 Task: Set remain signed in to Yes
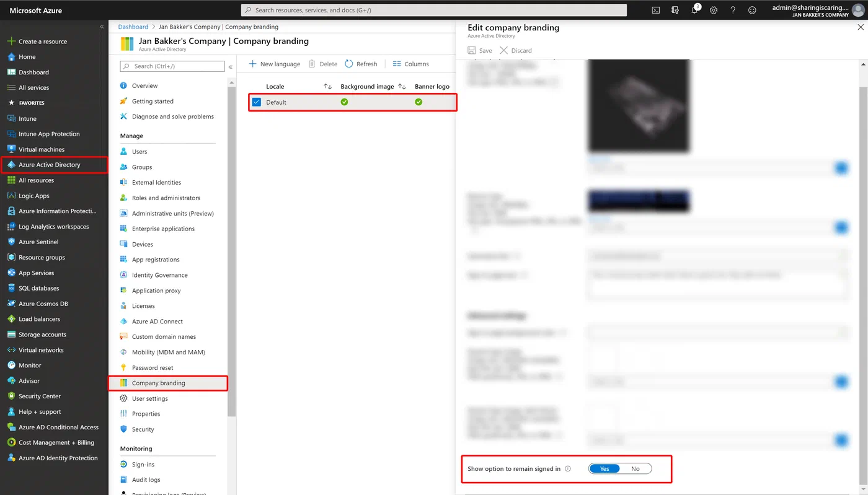pos(604,469)
